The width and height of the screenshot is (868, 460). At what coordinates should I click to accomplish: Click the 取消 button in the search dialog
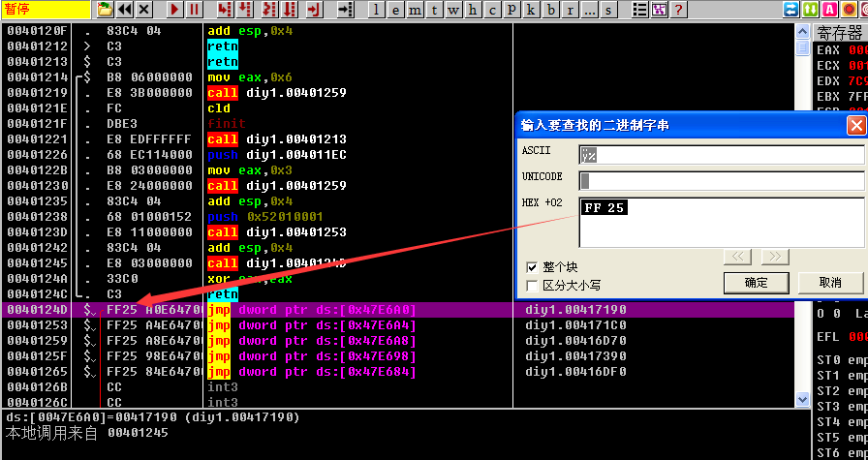click(830, 283)
